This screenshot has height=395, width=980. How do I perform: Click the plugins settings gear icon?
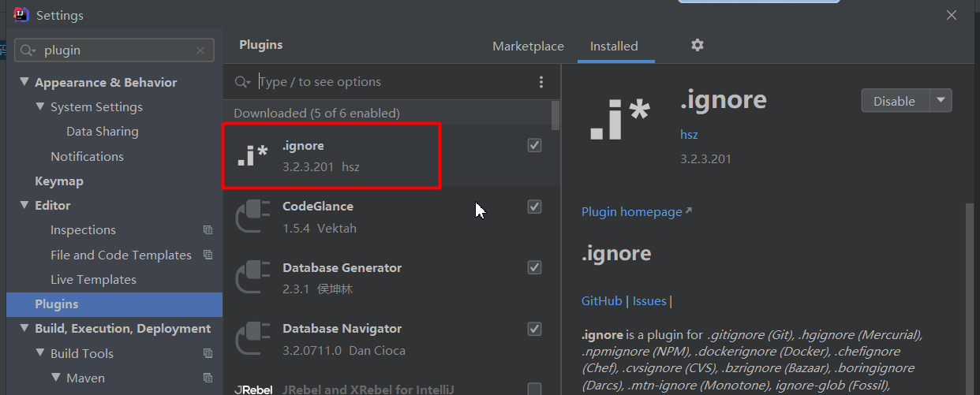tap(697, 46)
